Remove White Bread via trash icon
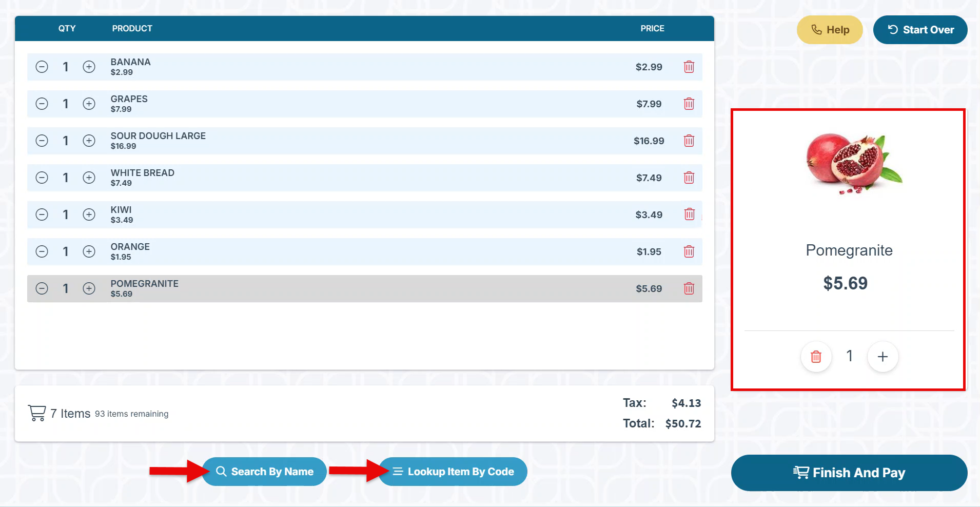 click(689, 178)
